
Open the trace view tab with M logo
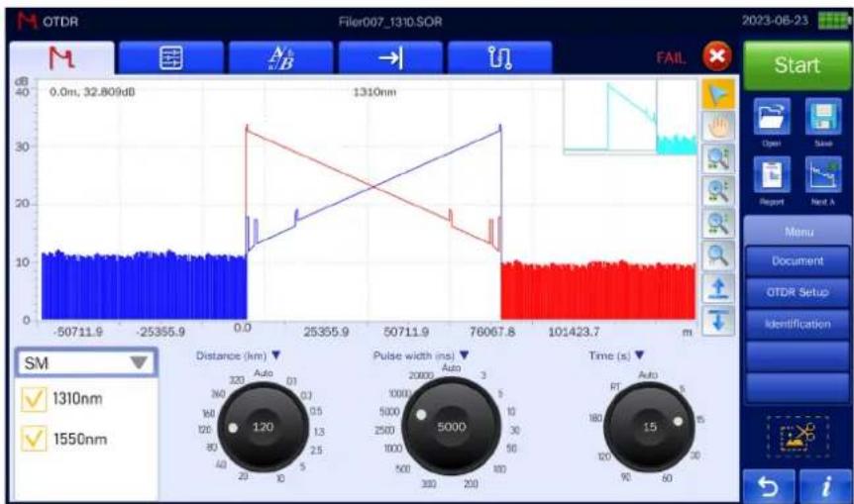[x=61, y=57]
